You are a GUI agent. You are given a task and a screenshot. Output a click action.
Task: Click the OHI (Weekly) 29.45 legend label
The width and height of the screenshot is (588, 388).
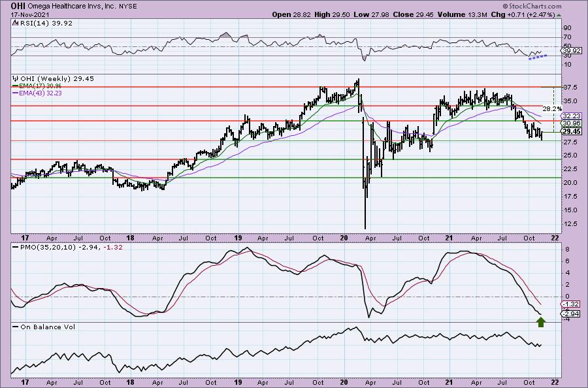point(57,79)
